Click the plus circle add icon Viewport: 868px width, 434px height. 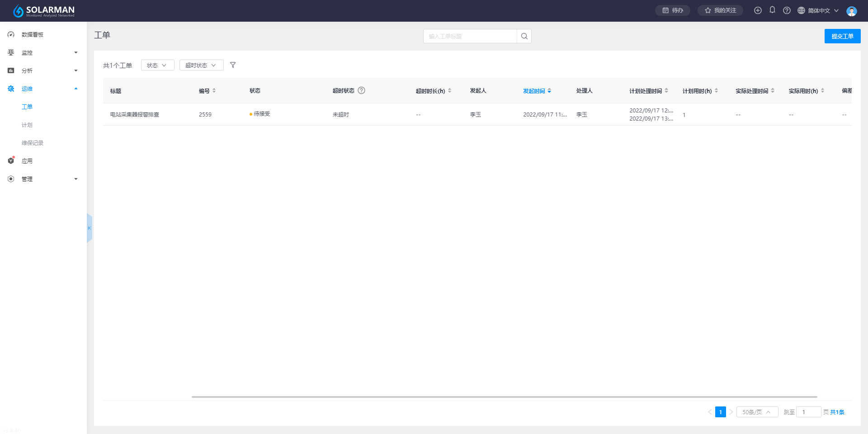(758, 10)
